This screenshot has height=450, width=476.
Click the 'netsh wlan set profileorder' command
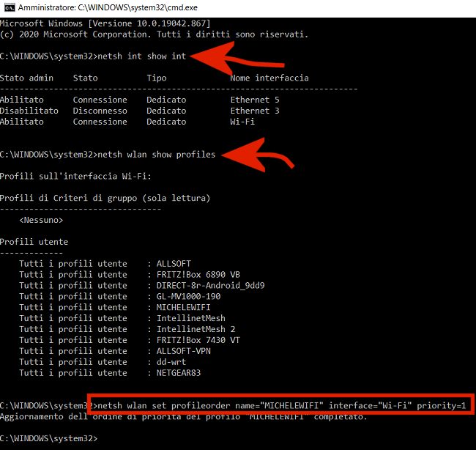tap(282, 405)
